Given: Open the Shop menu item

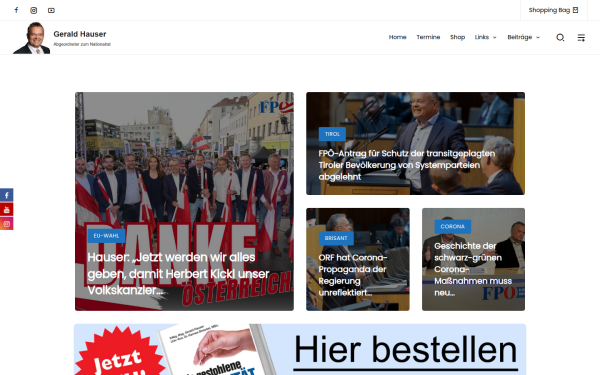Looking at the screenshot, I should point(457,37).
